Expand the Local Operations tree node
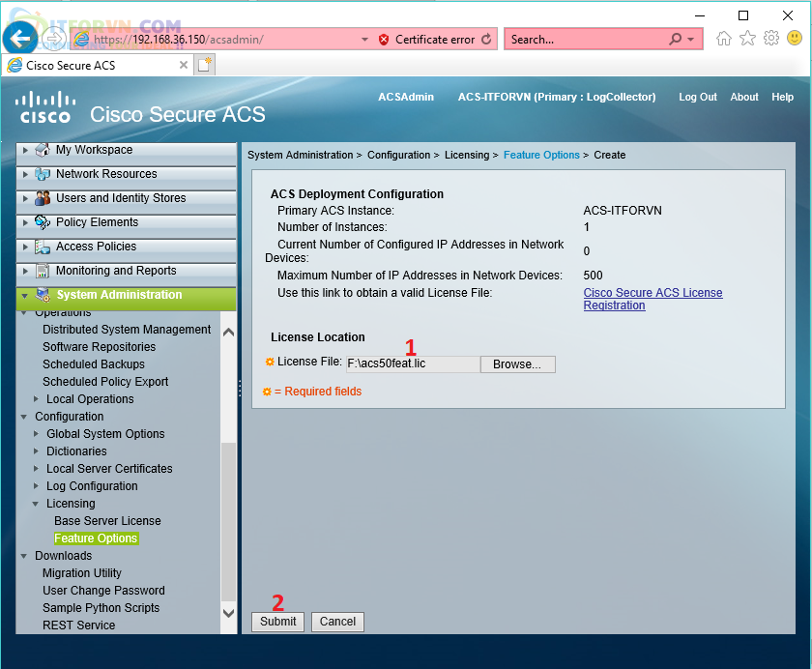This screenshot has height=669, width=812. coord(37,399)
